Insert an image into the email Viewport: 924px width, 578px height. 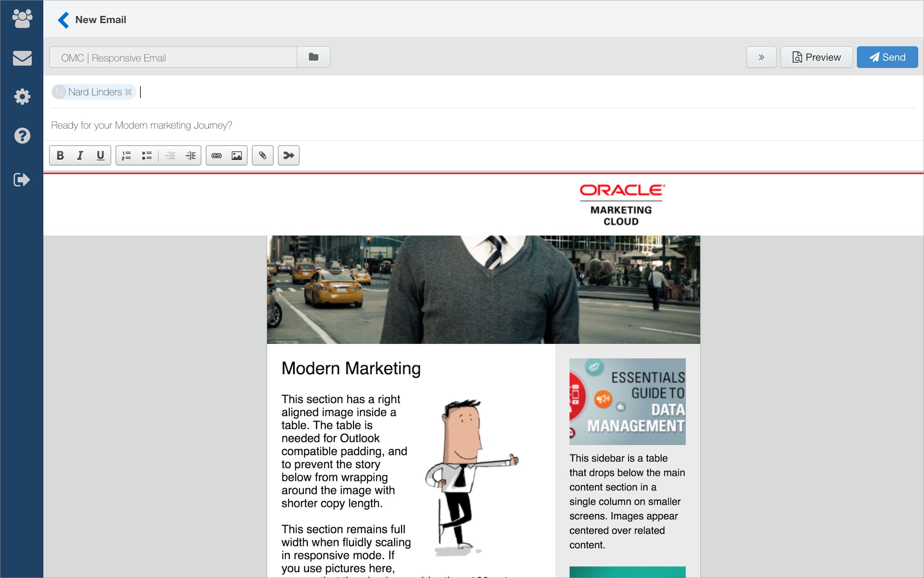(237, 155)
